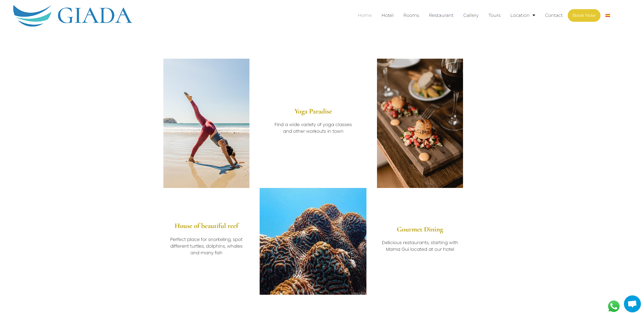Open the Gallery page

[x=471, y=15]
